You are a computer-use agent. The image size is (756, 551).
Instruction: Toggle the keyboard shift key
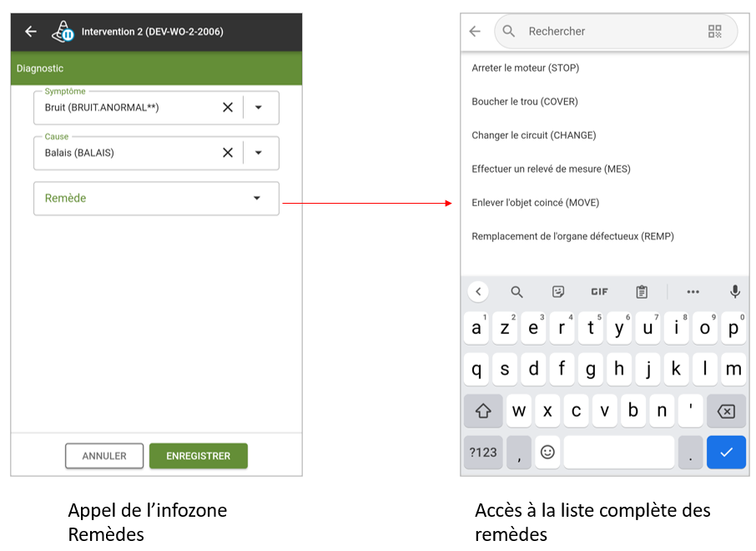483,411
